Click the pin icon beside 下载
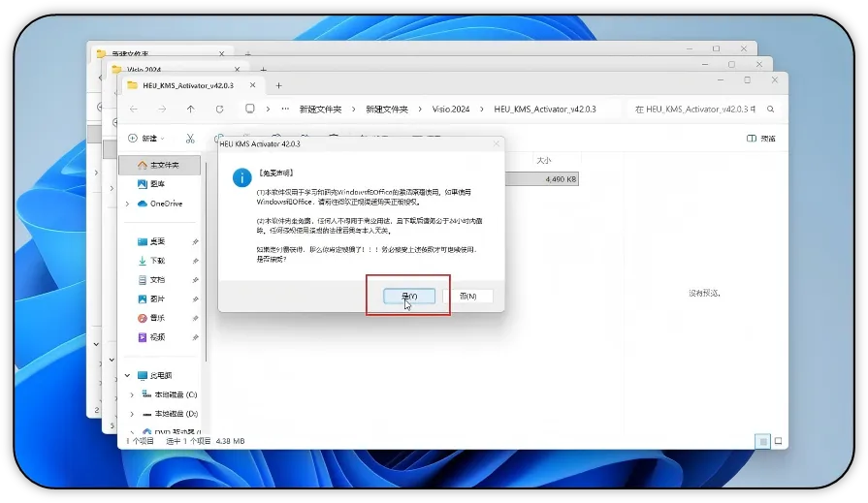Screen dimensions: 868x503 tap(195, 261)
